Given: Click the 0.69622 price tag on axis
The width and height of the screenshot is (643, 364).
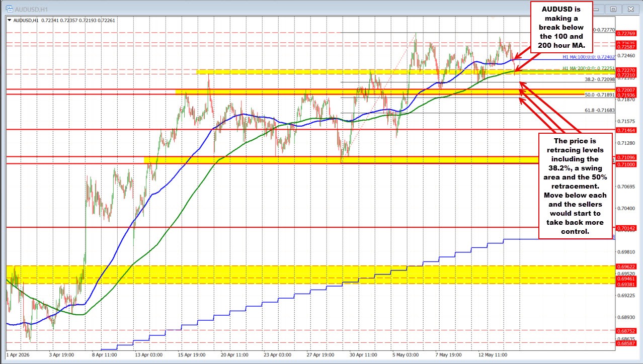Looking at the screenshot, I should click(x=627, y=266).
